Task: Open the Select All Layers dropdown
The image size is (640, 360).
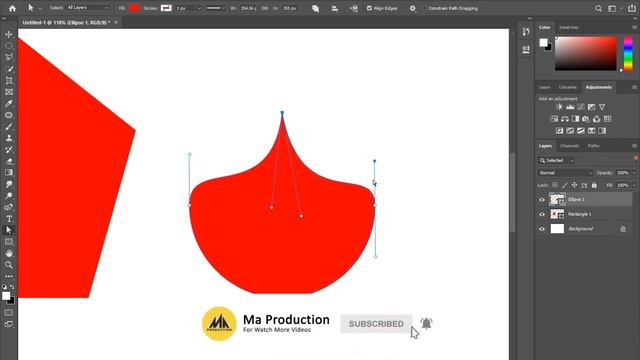Action: 88,8
